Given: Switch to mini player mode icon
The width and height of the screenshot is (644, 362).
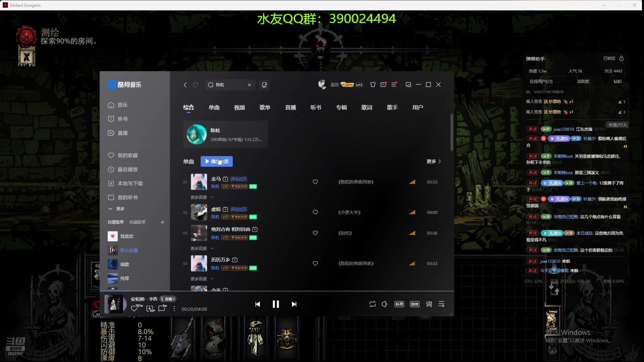Looking at the screenshot, I should coord(408,84).
